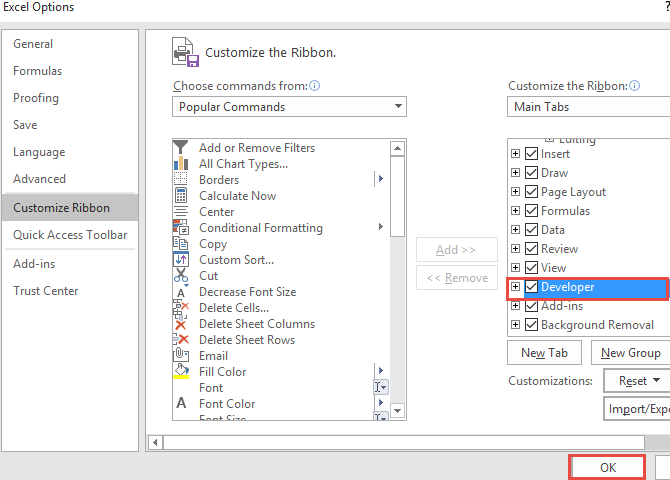Click the Customize the Ribbon header icon

186,52
